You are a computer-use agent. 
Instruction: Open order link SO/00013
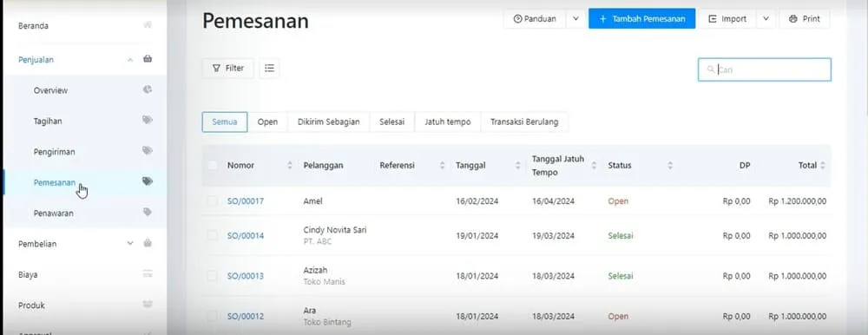[x=246, y=276]
